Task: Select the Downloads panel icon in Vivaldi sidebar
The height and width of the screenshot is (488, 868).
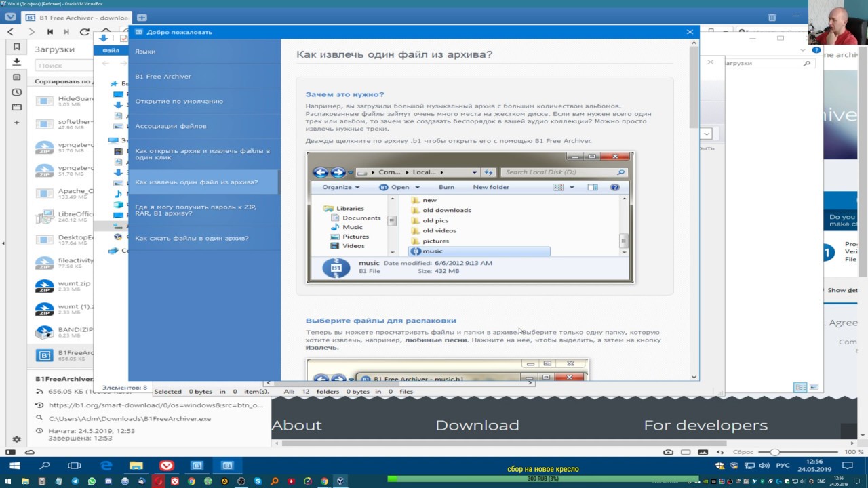Action: [17, 62]
